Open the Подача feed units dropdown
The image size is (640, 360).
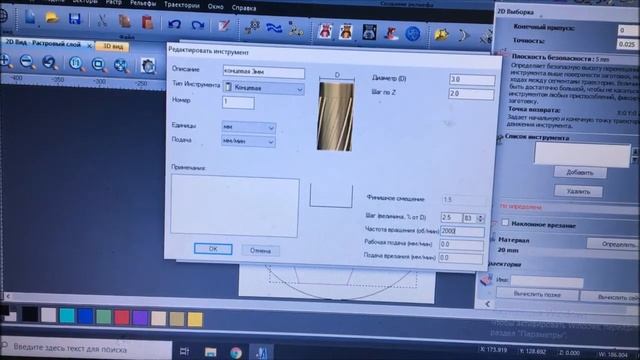pos(249,141)
